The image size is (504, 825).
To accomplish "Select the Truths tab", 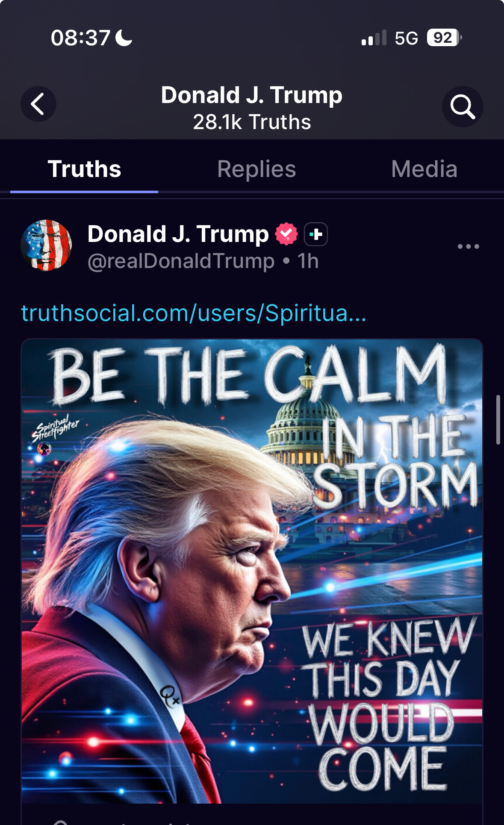I will point(84,169).
